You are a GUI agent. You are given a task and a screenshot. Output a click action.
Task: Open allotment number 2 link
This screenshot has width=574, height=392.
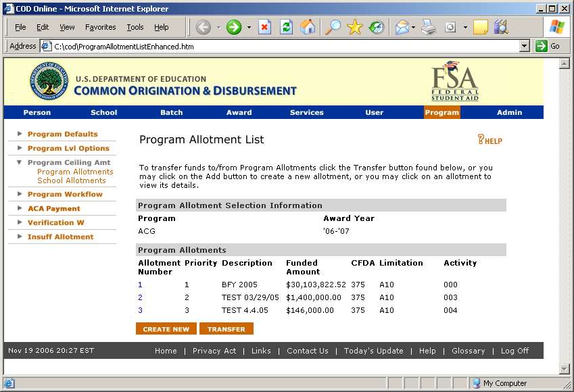[140, 297]
